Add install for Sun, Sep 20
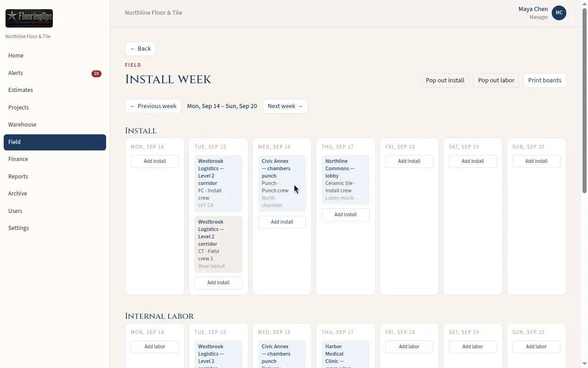The height and width of the screenshot is (368, 588). (x=537, y=161)
